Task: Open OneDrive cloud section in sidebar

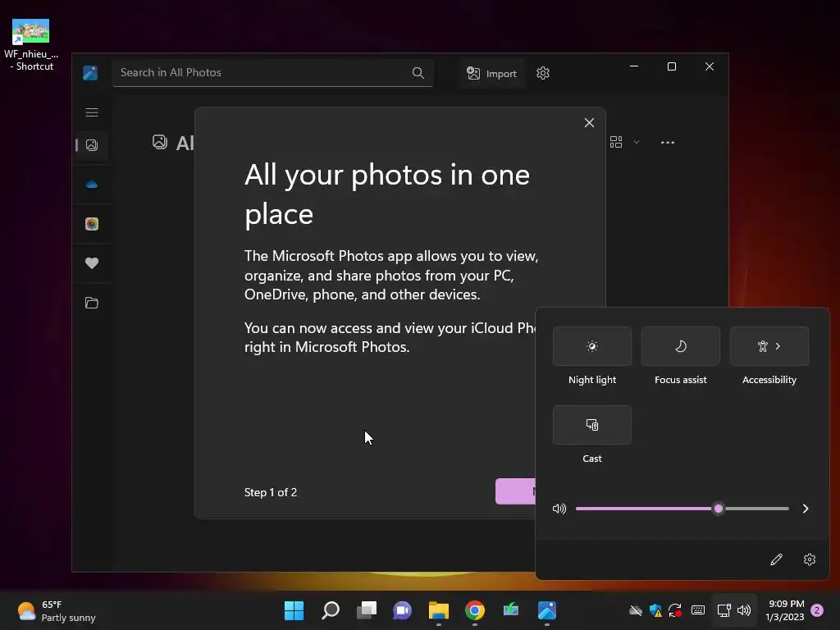Action: click(92, 185)
